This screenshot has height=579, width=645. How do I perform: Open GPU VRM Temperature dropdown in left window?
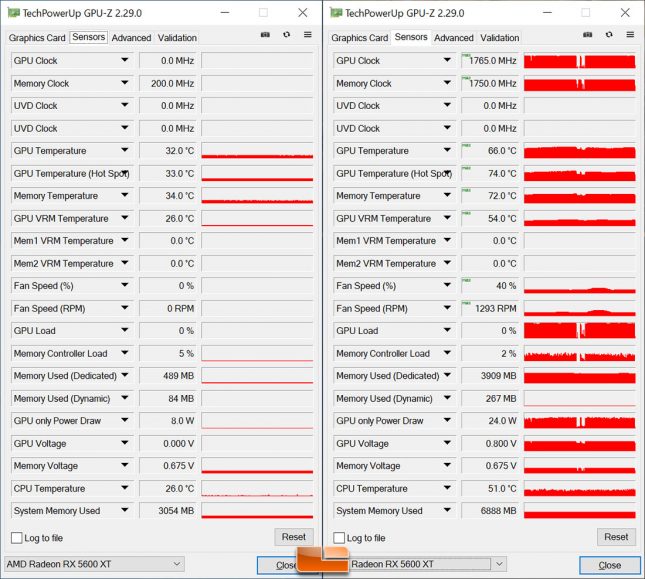125,218
